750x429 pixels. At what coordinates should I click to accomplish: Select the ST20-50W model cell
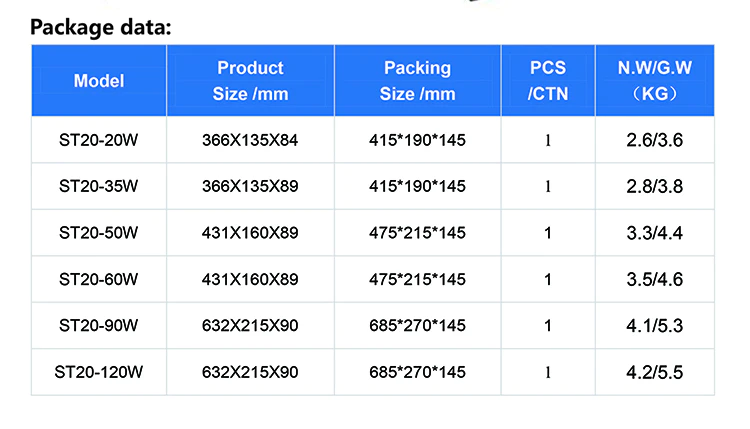99,233
